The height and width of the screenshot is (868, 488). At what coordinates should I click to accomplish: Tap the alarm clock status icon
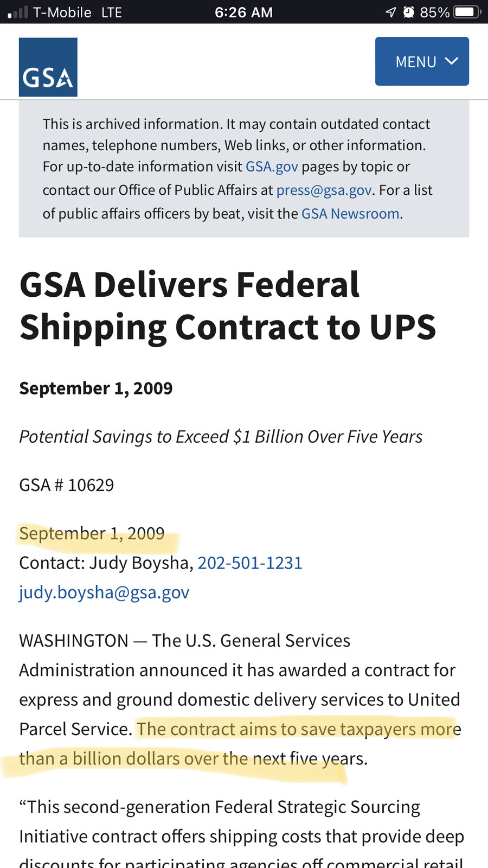click(409, 12)
